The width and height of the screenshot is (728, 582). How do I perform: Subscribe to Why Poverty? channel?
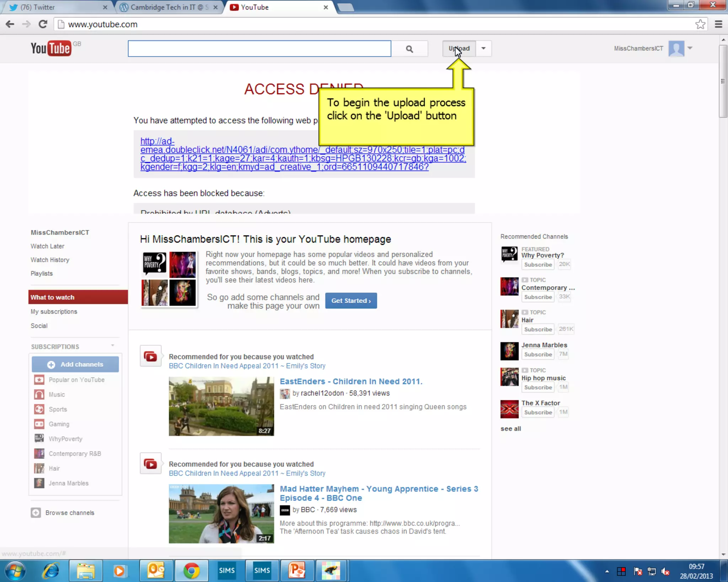coord(538,265)
